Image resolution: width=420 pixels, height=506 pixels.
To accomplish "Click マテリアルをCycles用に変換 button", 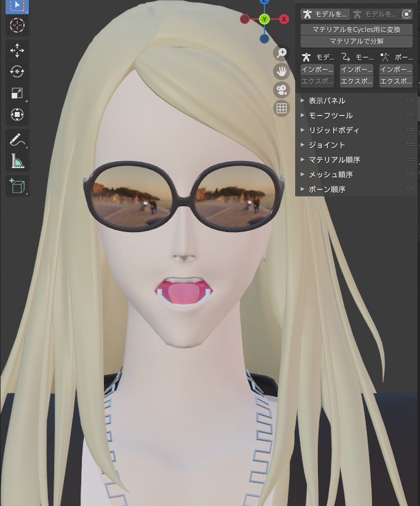I will pyautogui.click(x=357, y=30).
